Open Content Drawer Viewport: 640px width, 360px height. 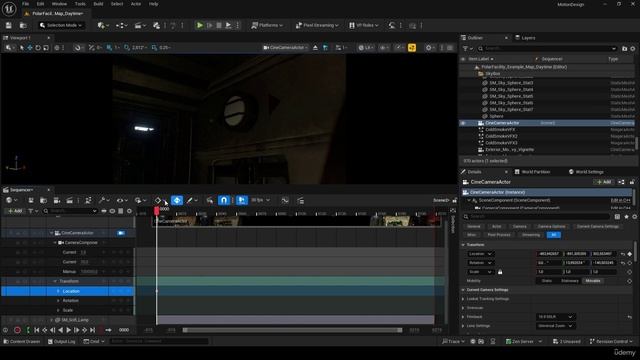(22, 342)
